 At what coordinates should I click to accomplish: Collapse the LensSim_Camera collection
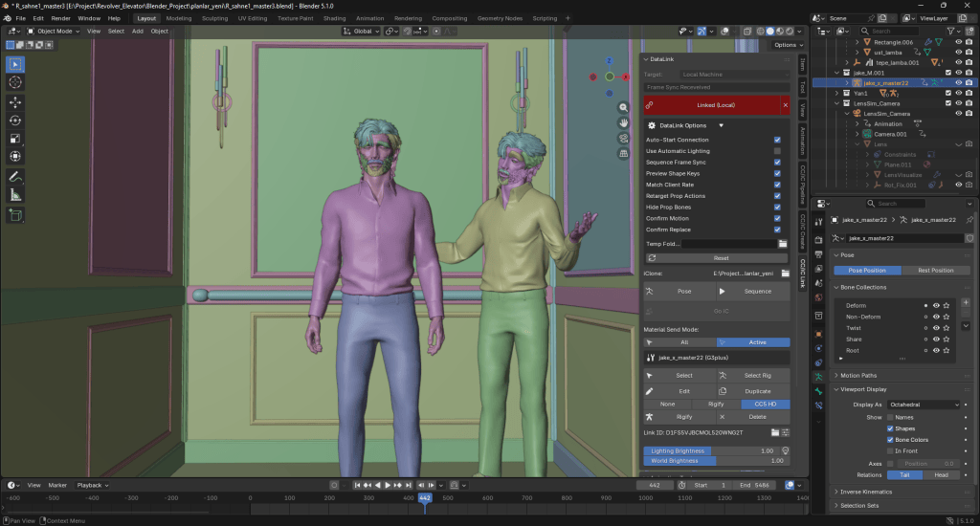pos(837,103)
